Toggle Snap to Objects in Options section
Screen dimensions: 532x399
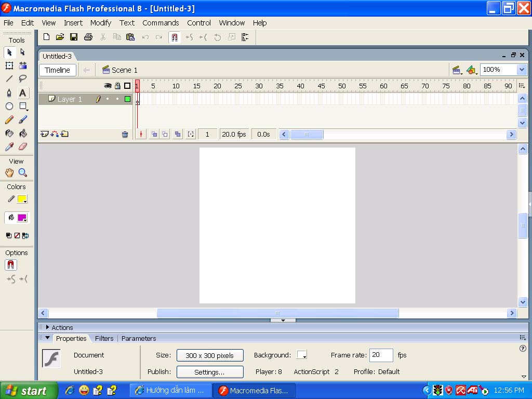point(11,265)
